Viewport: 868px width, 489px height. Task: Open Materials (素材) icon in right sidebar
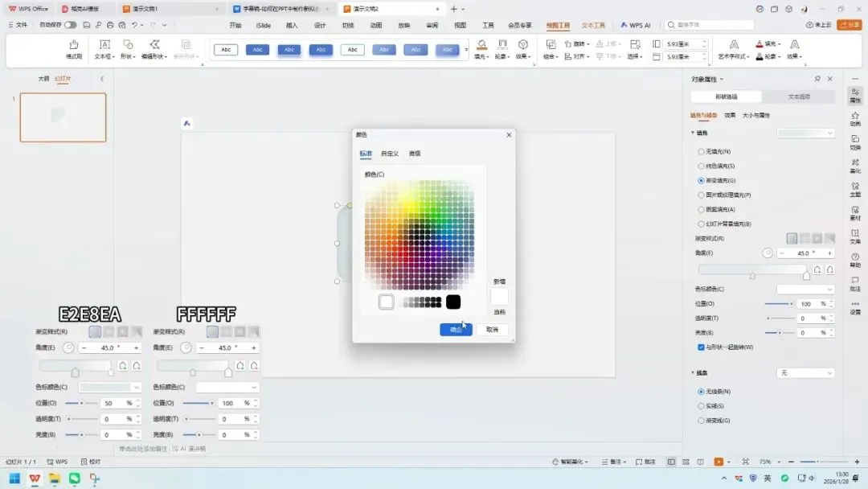[x=855, y=213]
